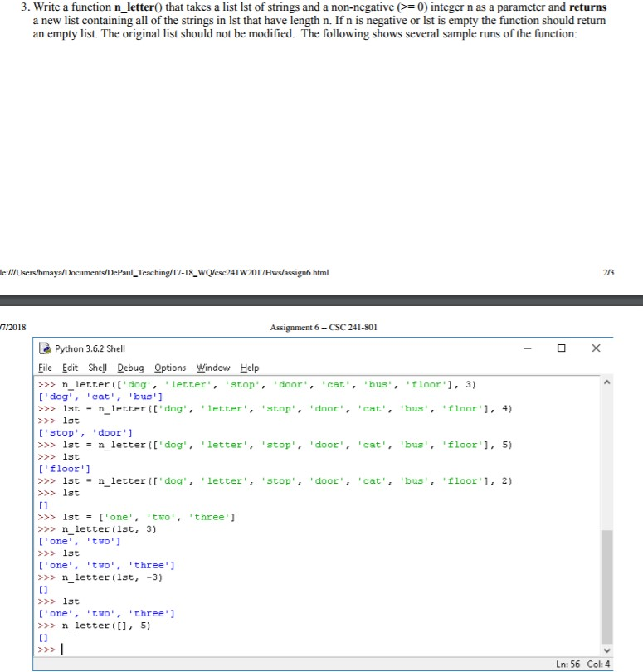The image size is (643, 672).
Task: Open the Window menu
Action: coord(213,368)
